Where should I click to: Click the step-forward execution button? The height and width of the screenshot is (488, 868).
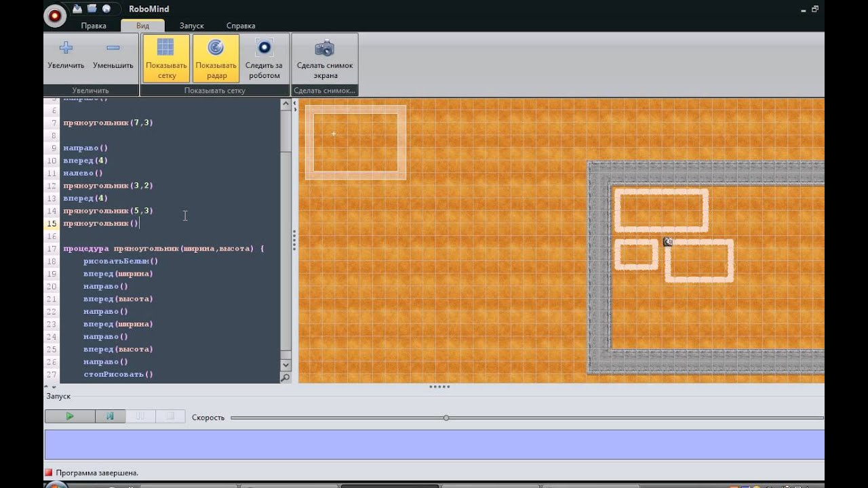110,416
